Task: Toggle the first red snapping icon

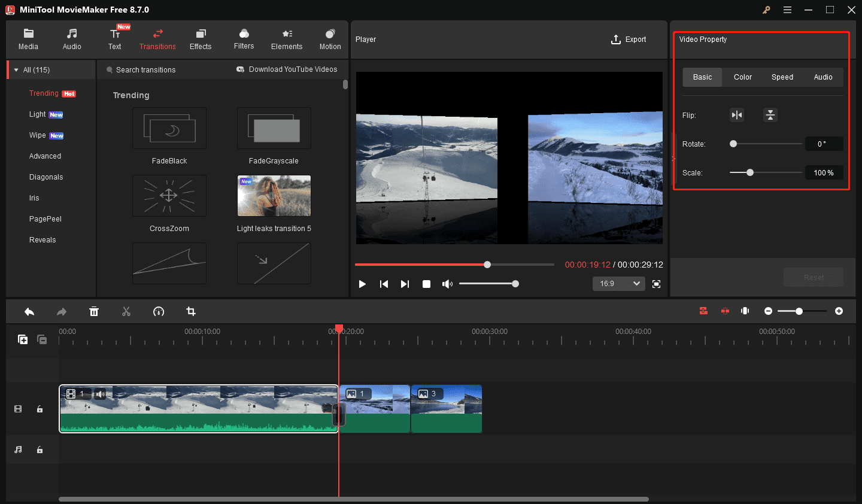Action: coord(703,311)
